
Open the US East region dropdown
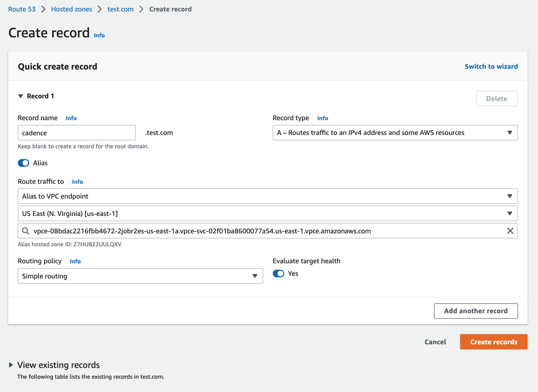point(267,214)
